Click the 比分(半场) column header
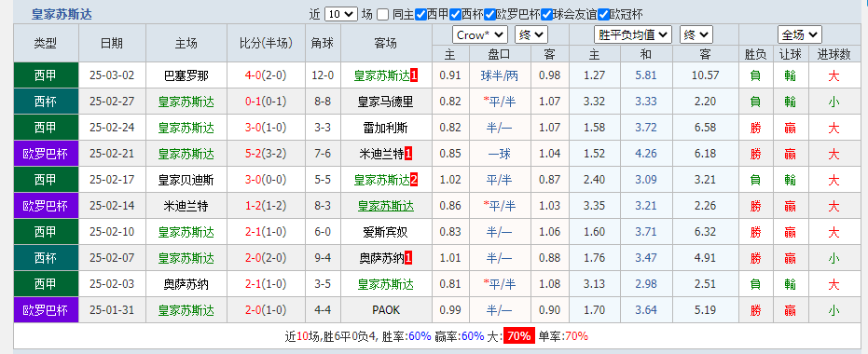The image size is (868, 354). coord(266,44)
